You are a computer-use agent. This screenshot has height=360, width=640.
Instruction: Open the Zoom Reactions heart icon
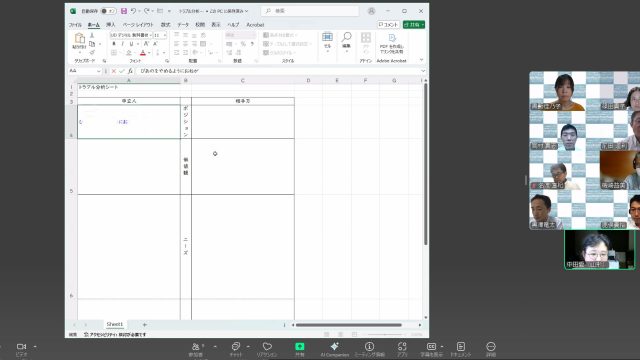(x=267, y=347)
